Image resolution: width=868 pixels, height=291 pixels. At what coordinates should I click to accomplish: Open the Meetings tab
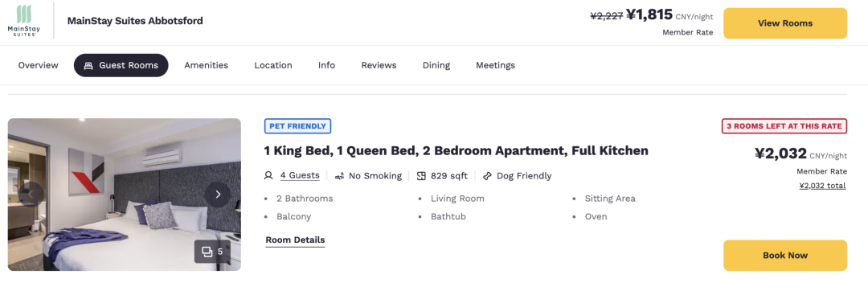pos(495,65)
